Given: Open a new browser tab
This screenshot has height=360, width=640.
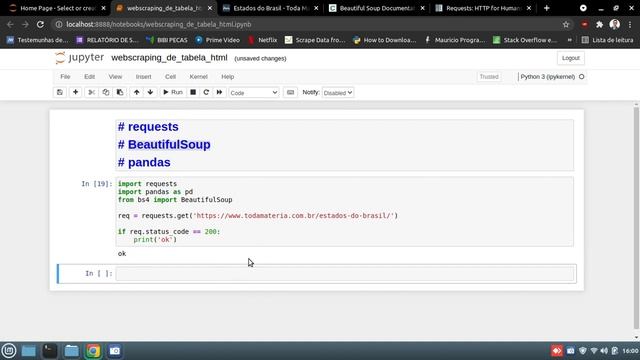Looking at the screenshot, I should point(547,8).
